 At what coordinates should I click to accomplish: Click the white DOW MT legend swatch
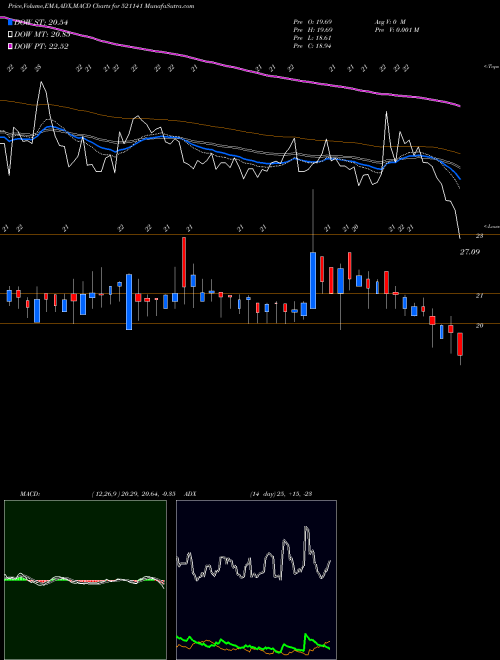point(10,35)
